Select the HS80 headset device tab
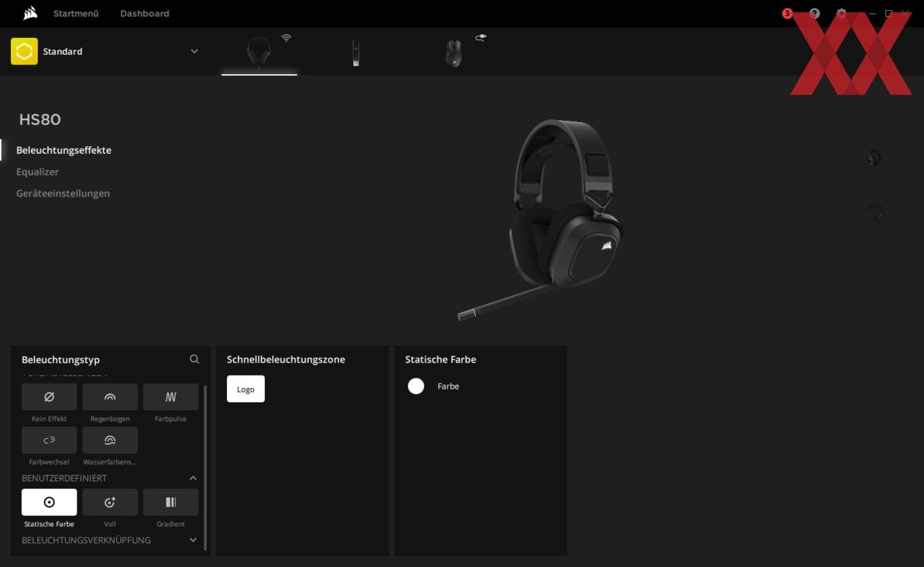The image size is (924, 567). tap(259, 52)
